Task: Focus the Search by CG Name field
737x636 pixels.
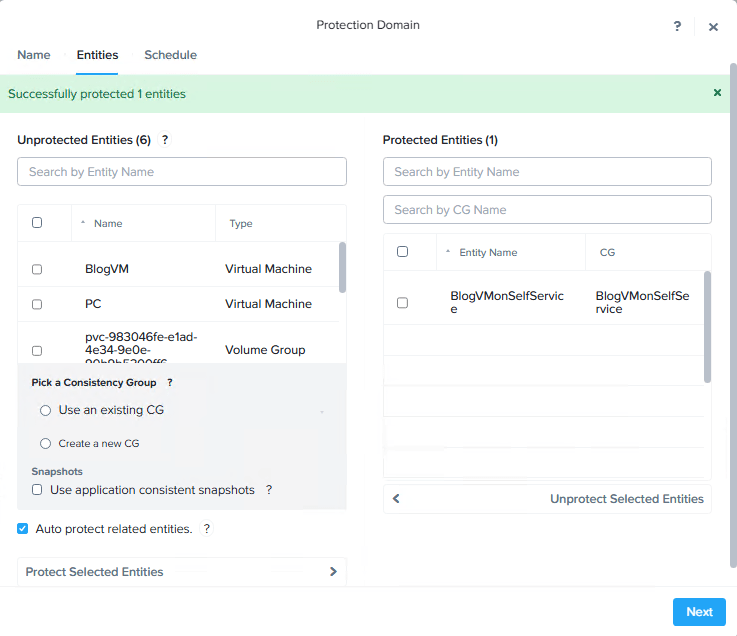Action: point(547,210)
